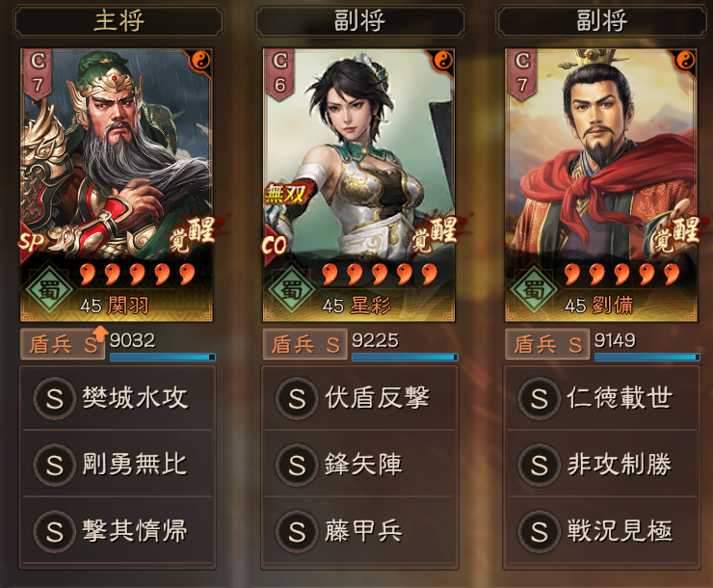This screenshot has width=713, height=588.
Task: Click the S rank icon beside 戦況見極
Action: coord(540,531)
